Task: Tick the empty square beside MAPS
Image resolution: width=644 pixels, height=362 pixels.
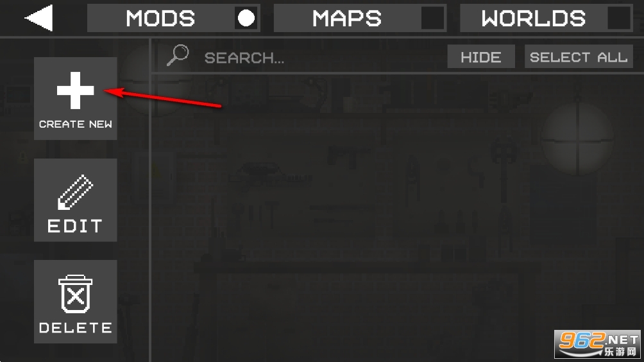Action: coord(432,18)
